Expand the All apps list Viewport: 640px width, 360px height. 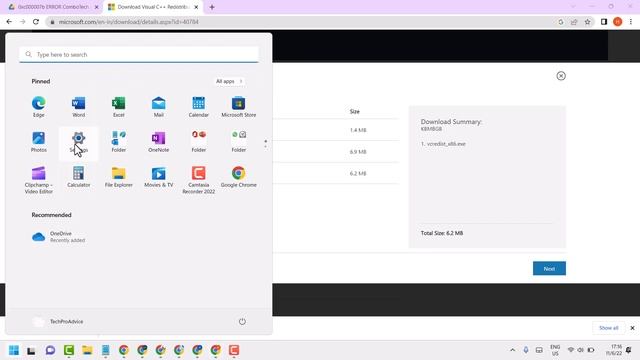[x=229, y=81]
